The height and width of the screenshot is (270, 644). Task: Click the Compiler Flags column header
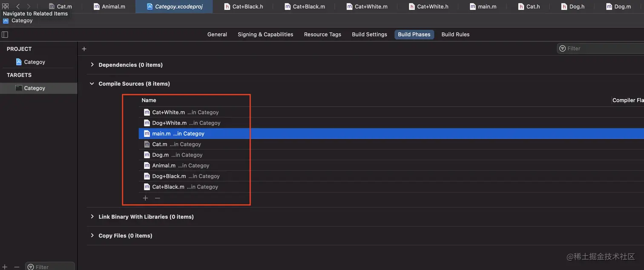click(628, 100)
